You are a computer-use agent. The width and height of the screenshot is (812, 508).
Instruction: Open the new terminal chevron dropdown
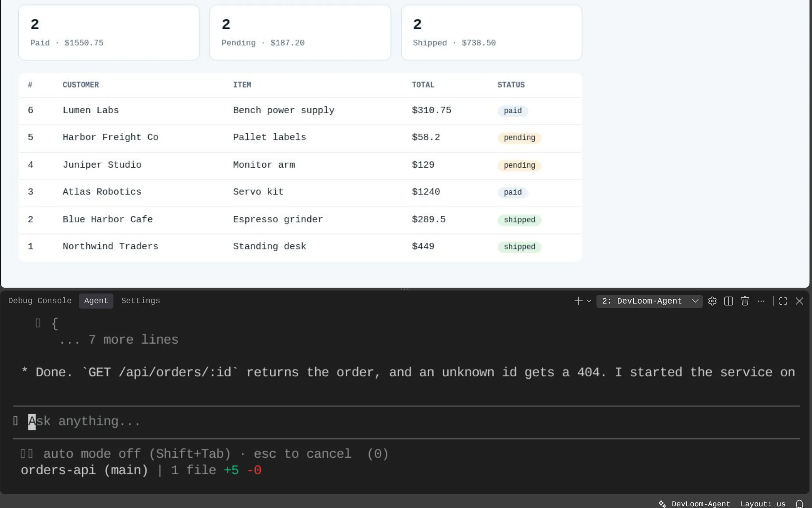[x=589, y=301]
